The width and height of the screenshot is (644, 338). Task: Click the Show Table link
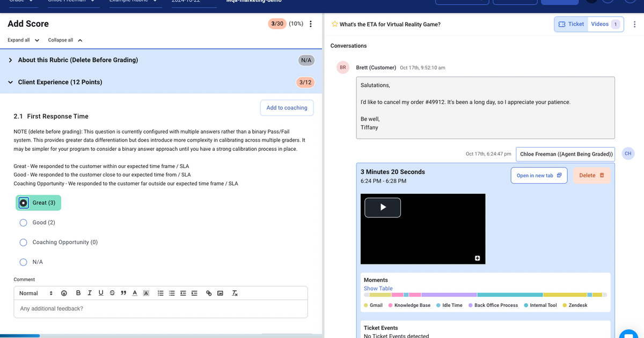[x=378, y=289]
